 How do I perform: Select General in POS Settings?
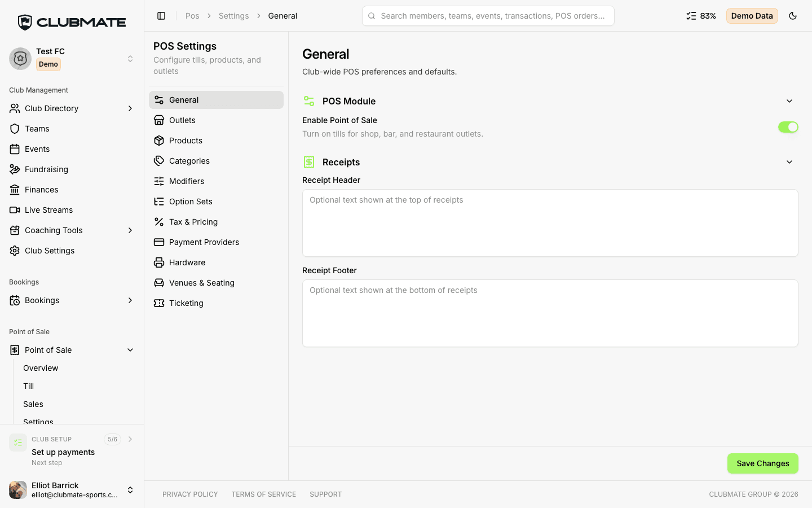(216, 100)
